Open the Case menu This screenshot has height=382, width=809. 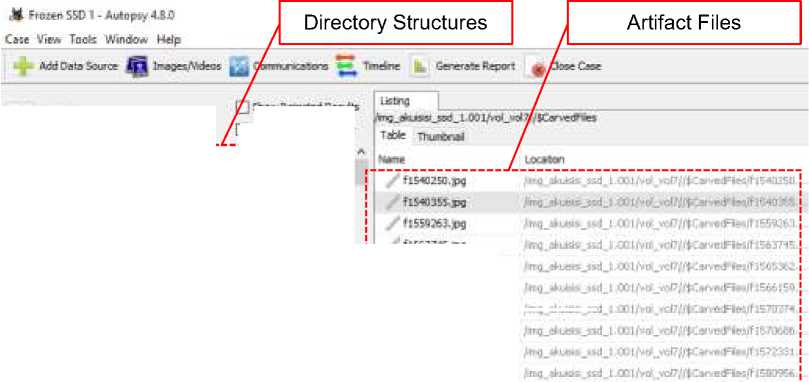tap(17, 39)
